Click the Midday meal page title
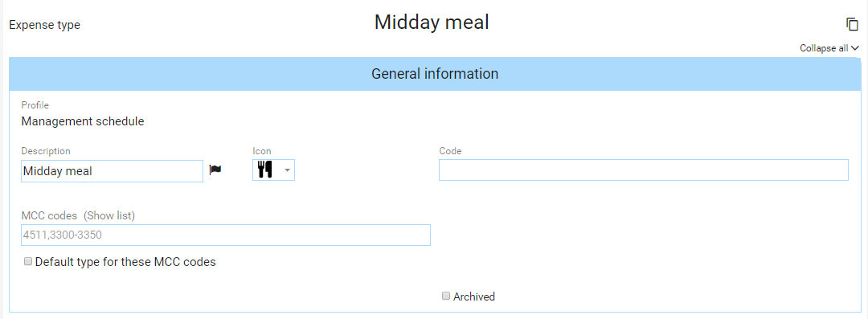Screen dimensions: 868x319 pyautogui.click(x=432, y=22)
